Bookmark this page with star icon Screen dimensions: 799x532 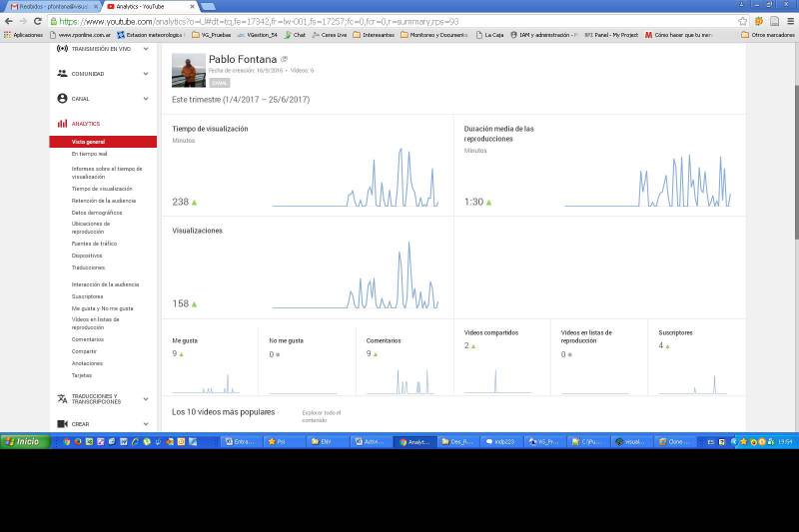(742, 21)
